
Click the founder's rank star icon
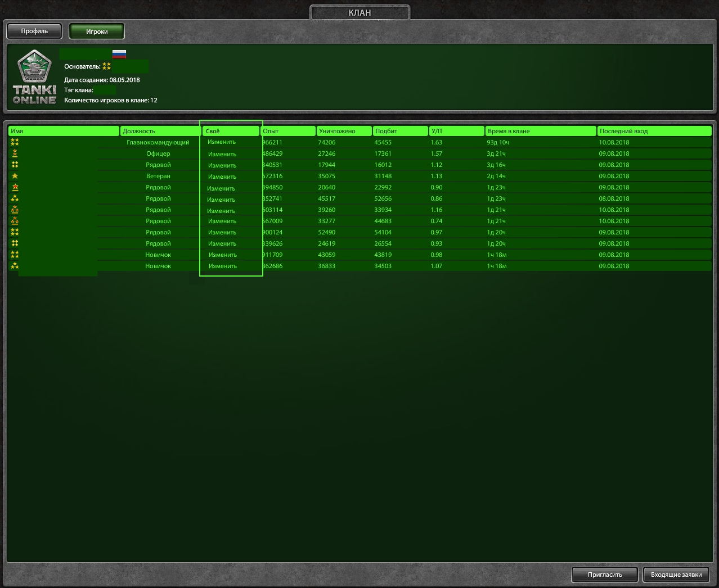[106, 66]
